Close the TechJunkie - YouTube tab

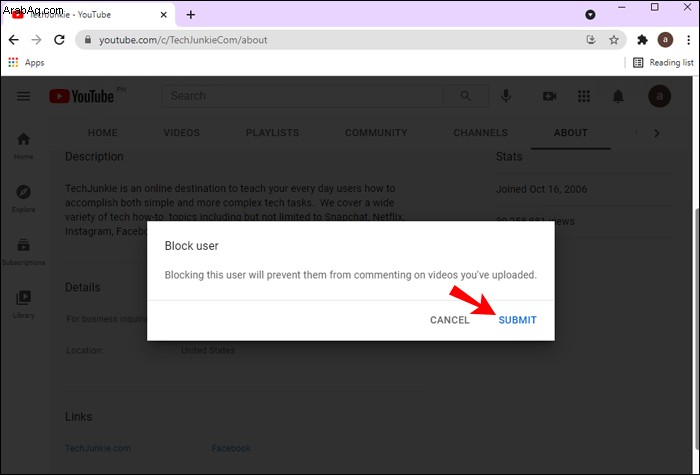163,15
